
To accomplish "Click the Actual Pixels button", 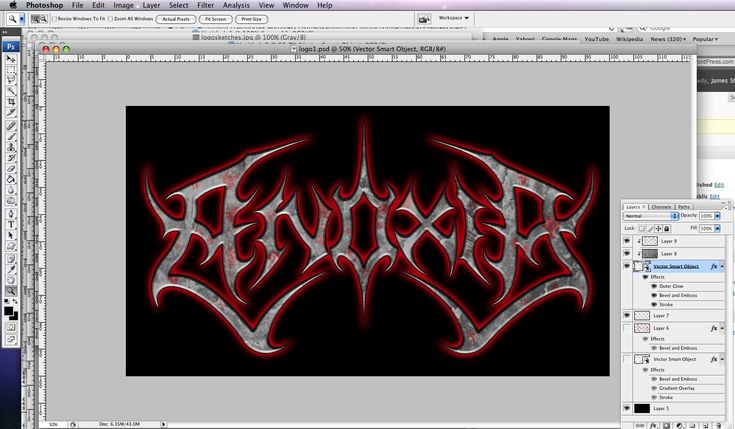I will [176, 19].
